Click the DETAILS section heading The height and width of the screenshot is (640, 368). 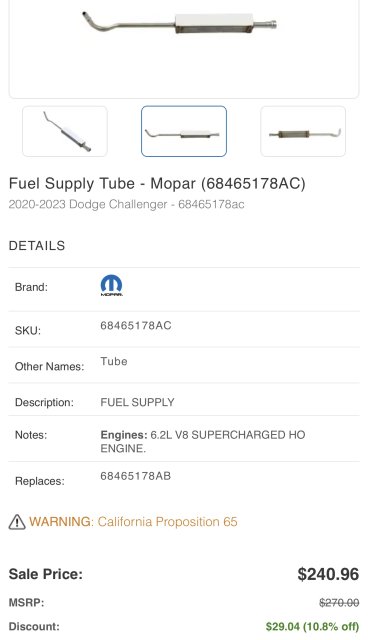coord(37,246)
